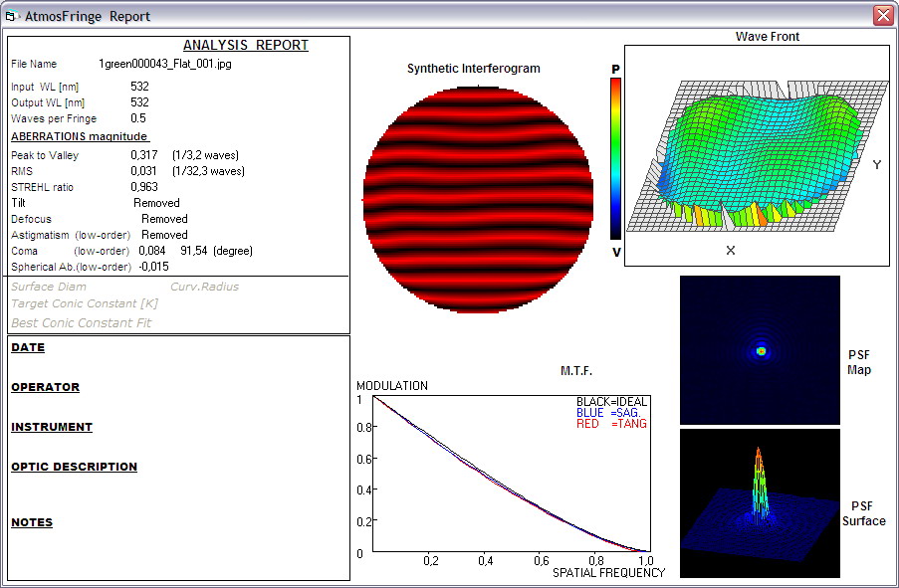
Task: Click the OPTIC DESCRIPTION field label
Action: [x=74, y=467]
